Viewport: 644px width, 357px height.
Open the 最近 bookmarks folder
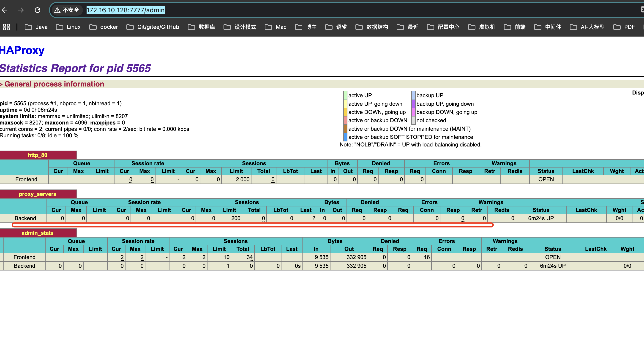pyautogui.click(x=407, y=27)
